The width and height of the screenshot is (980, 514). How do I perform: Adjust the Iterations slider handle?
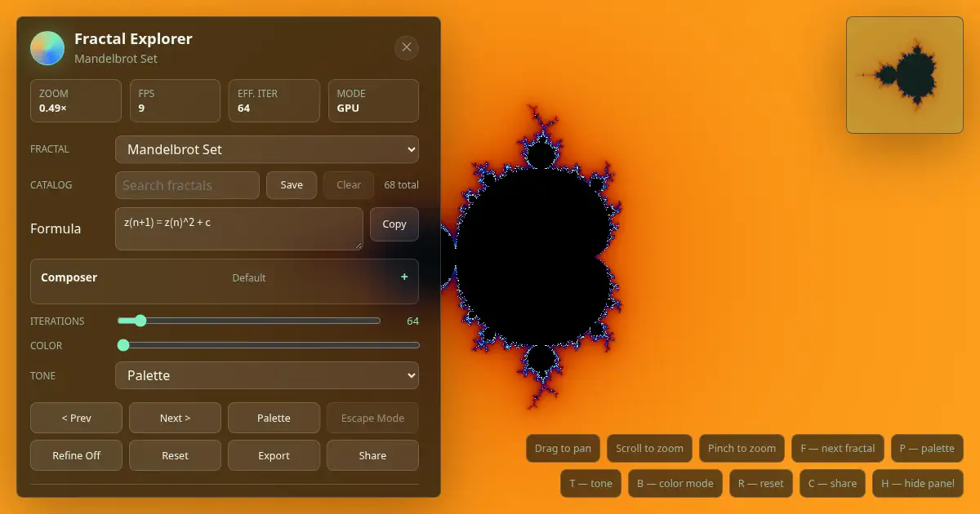pos(140,321)
